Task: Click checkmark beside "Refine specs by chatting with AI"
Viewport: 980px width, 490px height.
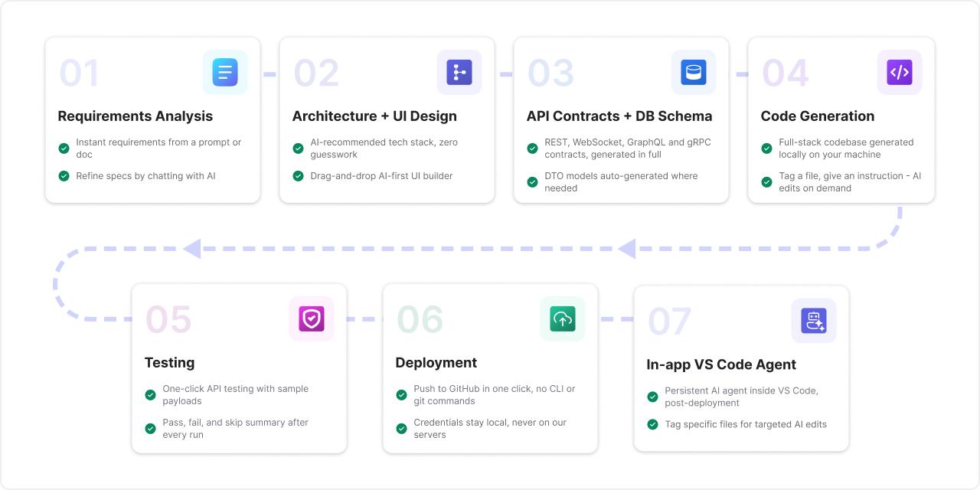Action: coord(64,176)
